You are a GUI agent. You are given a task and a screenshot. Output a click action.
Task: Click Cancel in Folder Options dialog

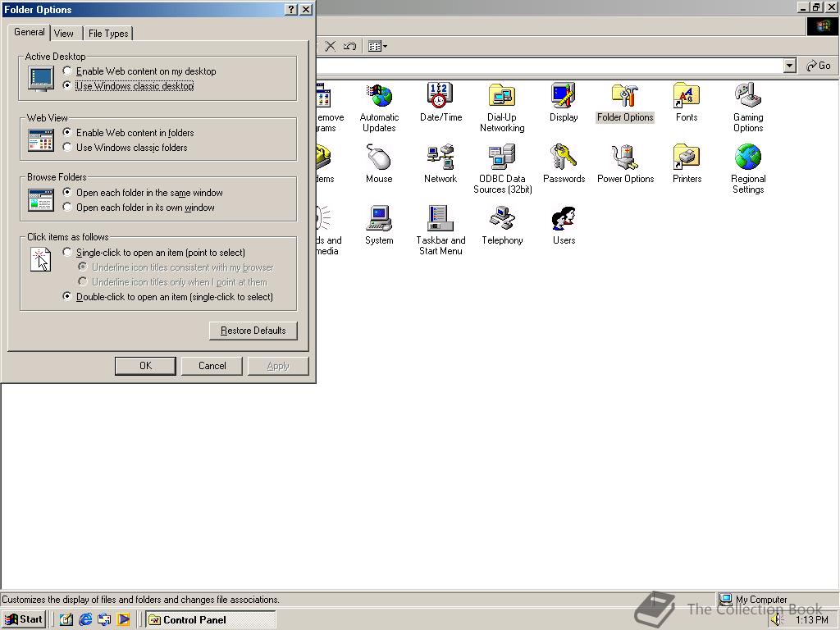coord(212,366)
